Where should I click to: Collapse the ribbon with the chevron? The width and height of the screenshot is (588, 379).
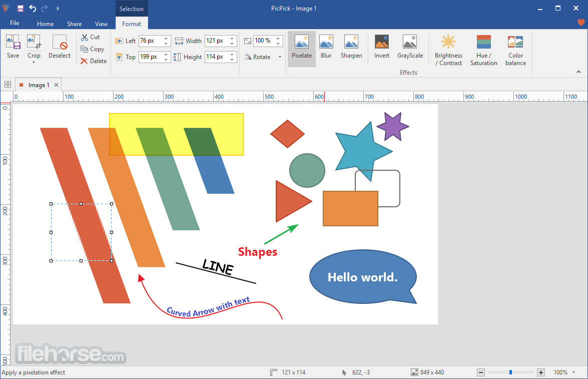point(578,72)
